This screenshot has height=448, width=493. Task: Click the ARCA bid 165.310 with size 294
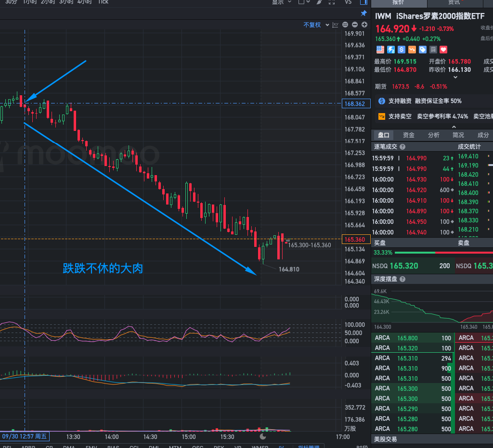click(413, 358)
